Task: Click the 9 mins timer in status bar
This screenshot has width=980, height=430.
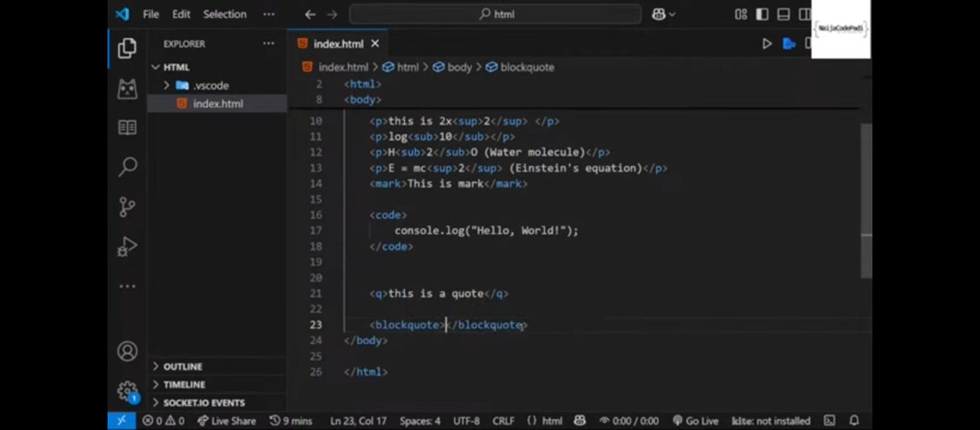Action: [291, 421]
